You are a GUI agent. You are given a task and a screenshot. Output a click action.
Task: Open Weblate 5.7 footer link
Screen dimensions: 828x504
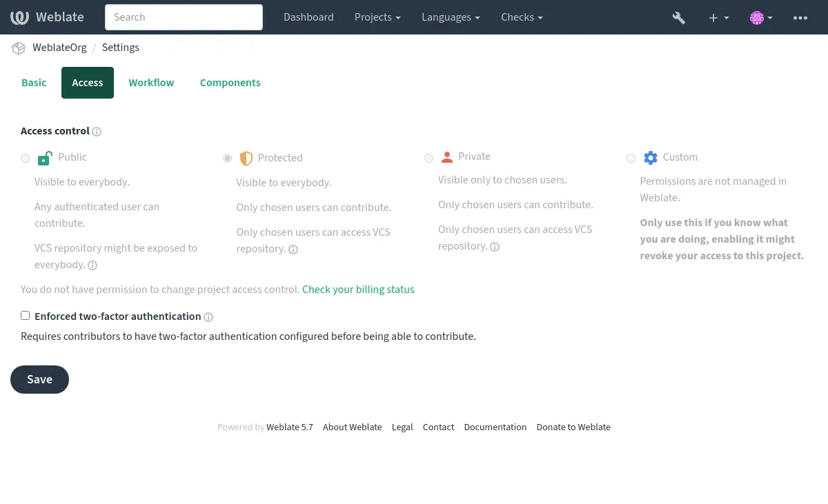tap(290, 427)
